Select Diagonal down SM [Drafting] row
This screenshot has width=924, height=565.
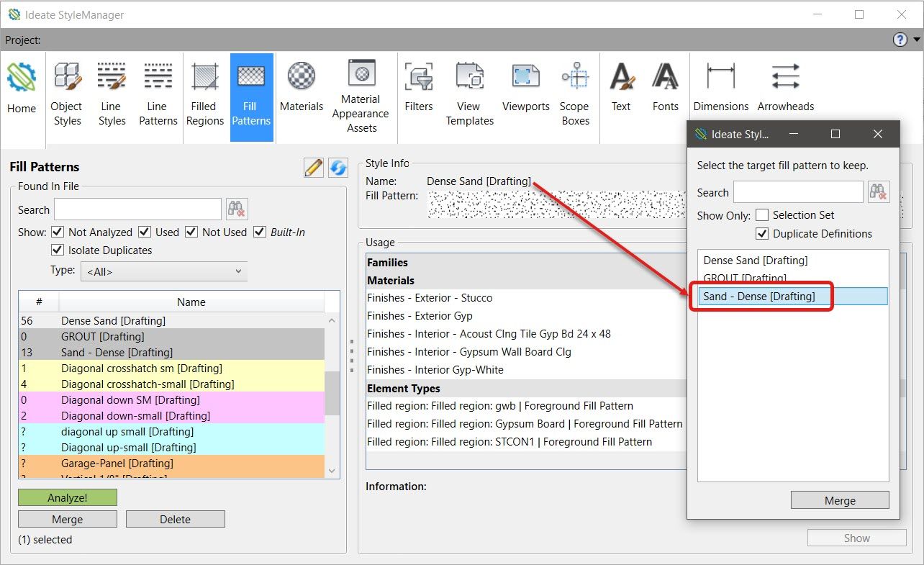pos(172,399)
